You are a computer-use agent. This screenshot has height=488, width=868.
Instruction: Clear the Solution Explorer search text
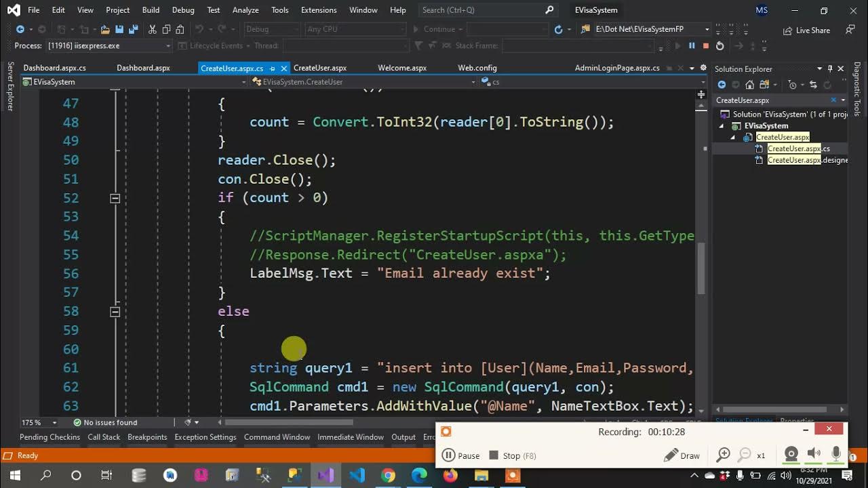[833, 100]
